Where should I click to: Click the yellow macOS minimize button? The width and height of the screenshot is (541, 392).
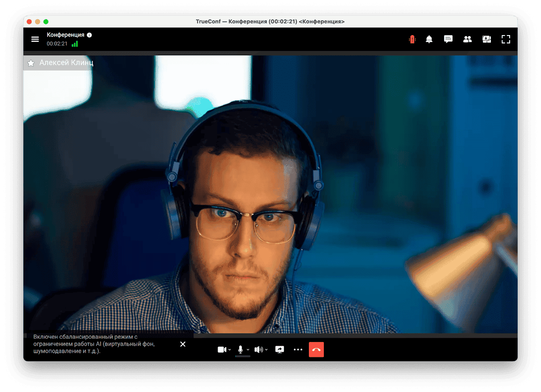37,22
